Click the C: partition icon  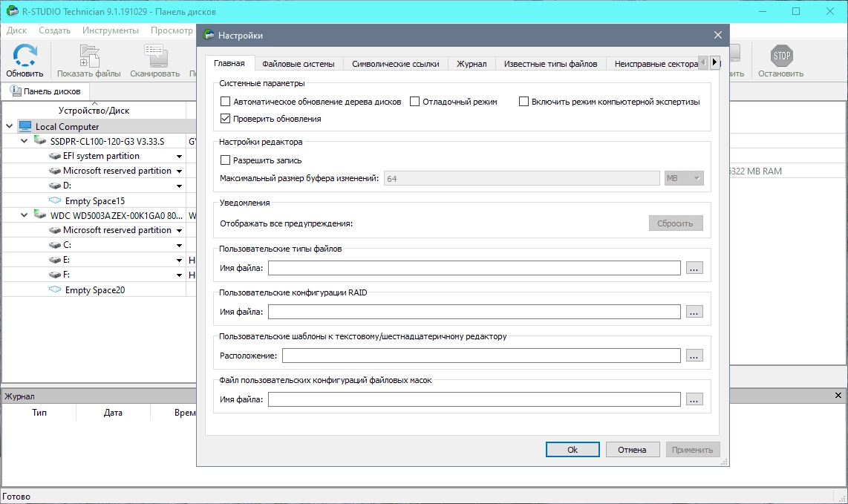coord(55,245)
